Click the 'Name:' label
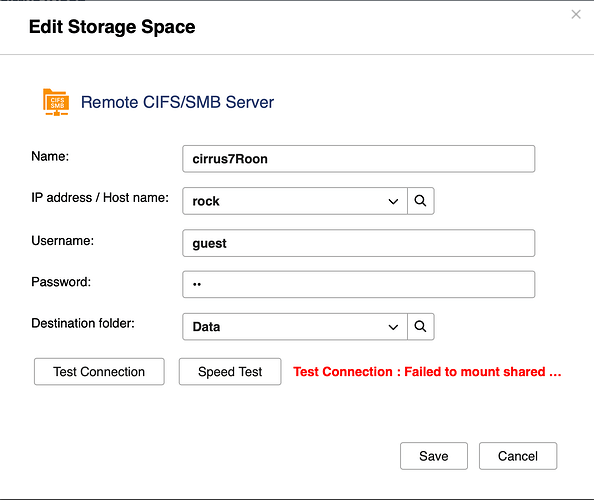The width and height of the screenshot is (594, 500). coord(50,156)
